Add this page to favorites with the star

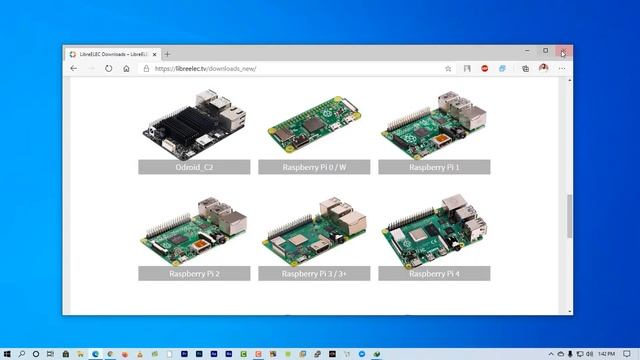(448, 69)
